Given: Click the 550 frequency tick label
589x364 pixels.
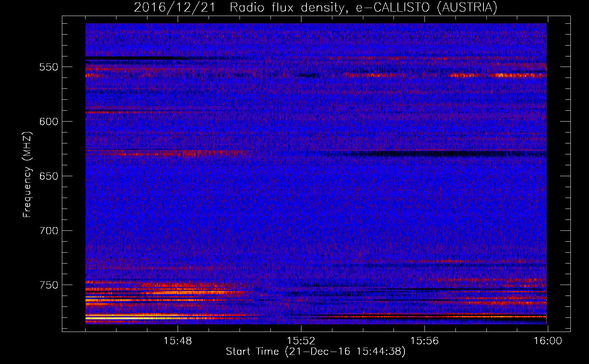Looking at the screenshot, I should click(x=49, y=67).
